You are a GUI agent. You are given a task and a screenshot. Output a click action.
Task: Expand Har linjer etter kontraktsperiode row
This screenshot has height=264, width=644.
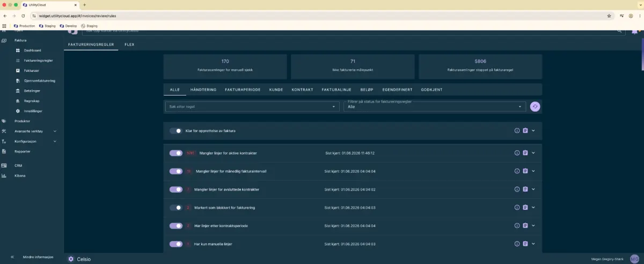coord(533,226)
